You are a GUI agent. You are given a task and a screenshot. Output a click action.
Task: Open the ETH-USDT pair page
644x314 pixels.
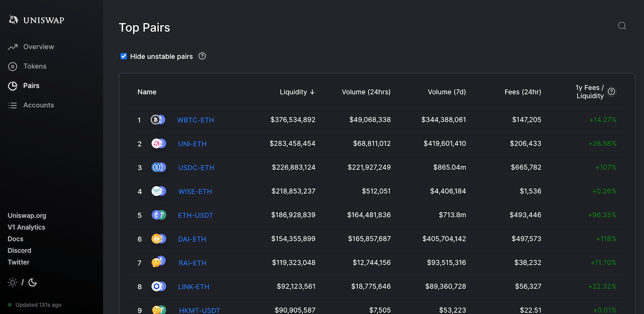pos(195,215)
